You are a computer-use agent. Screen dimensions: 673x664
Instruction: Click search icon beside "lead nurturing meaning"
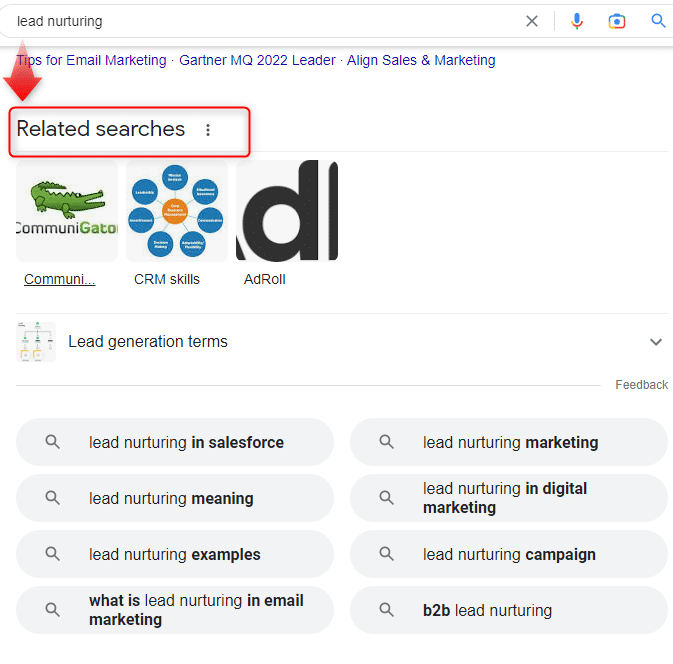[53, 498]
